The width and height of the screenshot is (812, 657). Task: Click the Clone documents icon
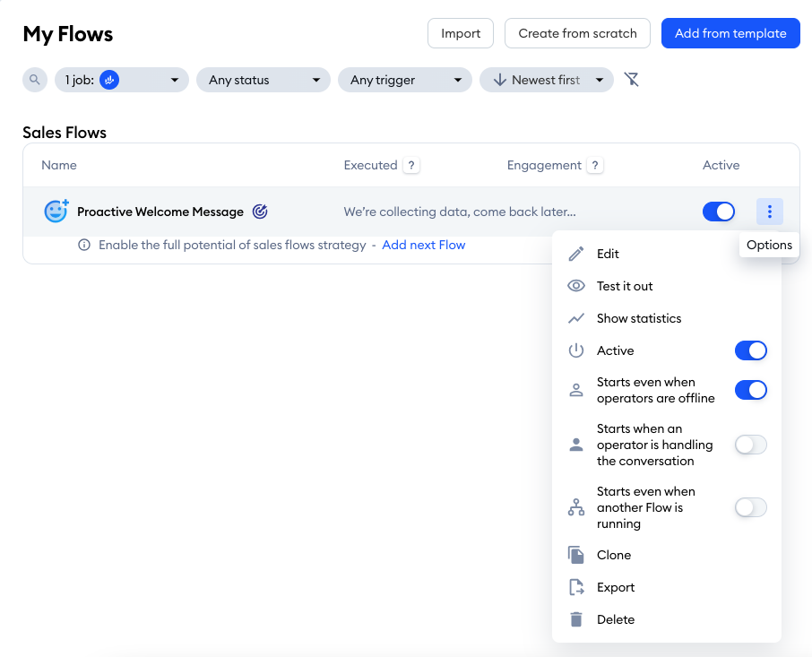pyautogui.click(x=576, y=555)
